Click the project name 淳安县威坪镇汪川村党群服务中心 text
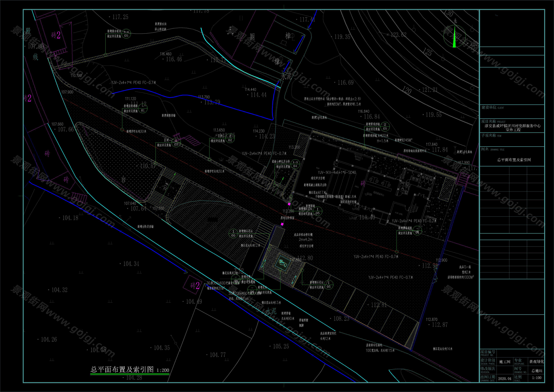This screenshot has width=554, height=392. pos(513,126)
